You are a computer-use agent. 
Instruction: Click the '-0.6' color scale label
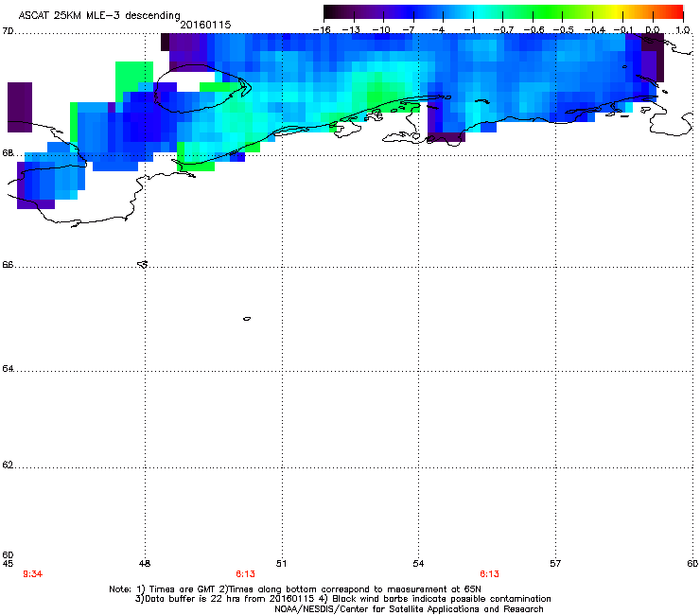click(x=534, y=30)
